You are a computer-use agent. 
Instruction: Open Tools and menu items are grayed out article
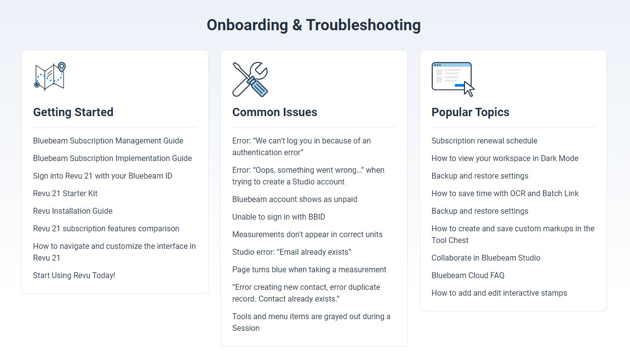(311, 322)
